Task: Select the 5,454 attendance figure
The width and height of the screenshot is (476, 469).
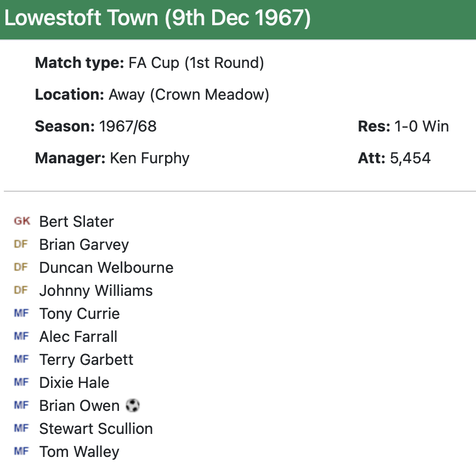Action: click(x=410, y=158)
